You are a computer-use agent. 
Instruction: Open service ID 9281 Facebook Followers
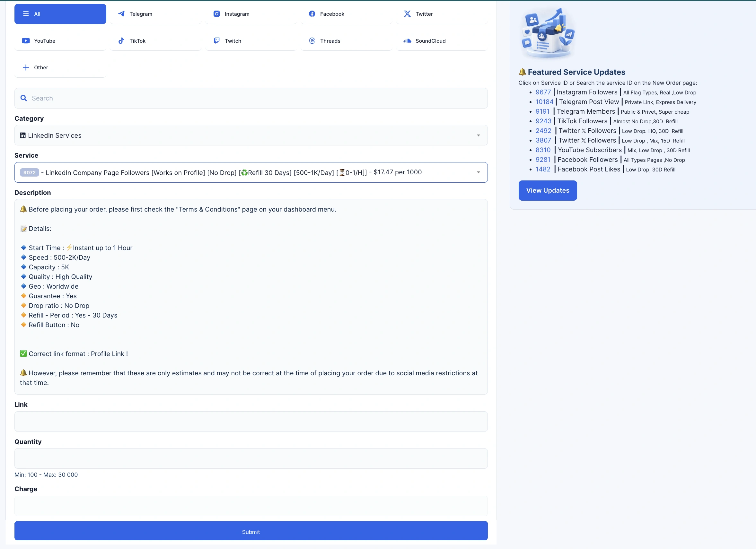pos(543,160)
